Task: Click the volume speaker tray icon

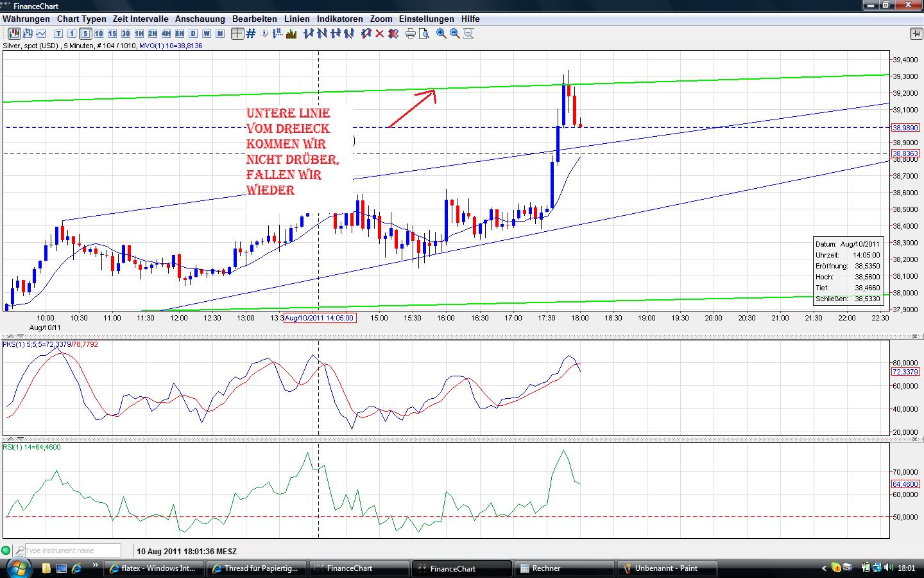Action: [x=889, y=568]
